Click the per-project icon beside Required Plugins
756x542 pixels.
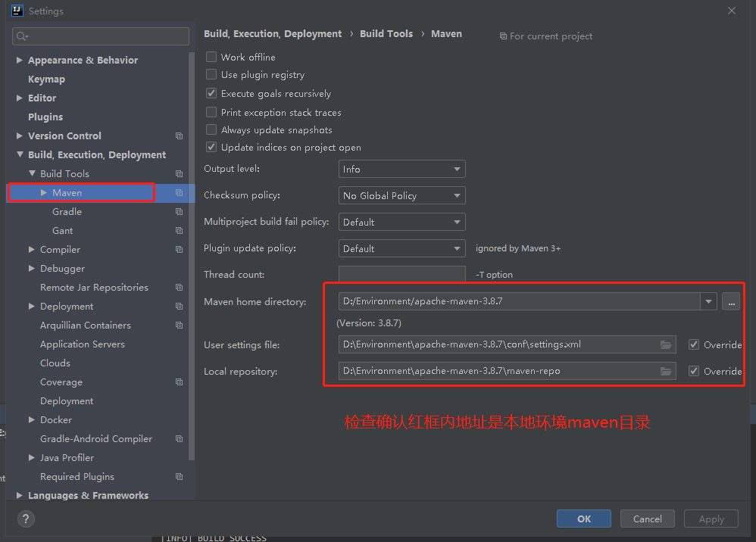[179, 476]
